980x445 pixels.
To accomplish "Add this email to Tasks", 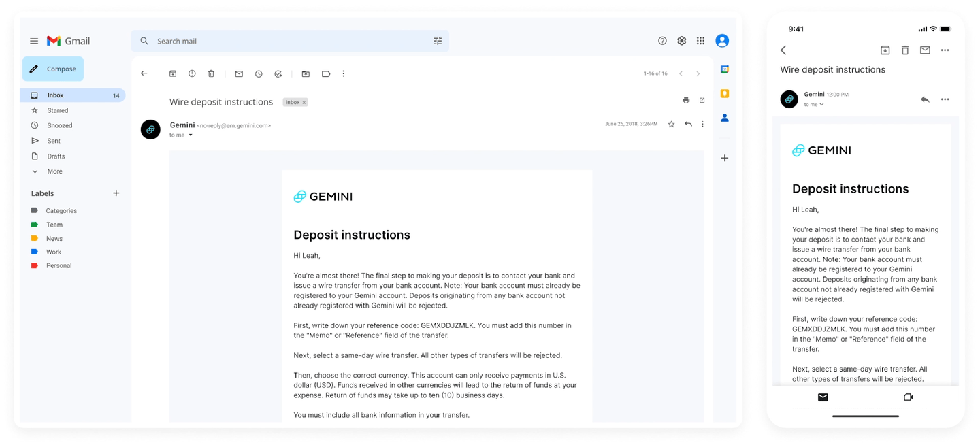I will [x=278, y=73].
